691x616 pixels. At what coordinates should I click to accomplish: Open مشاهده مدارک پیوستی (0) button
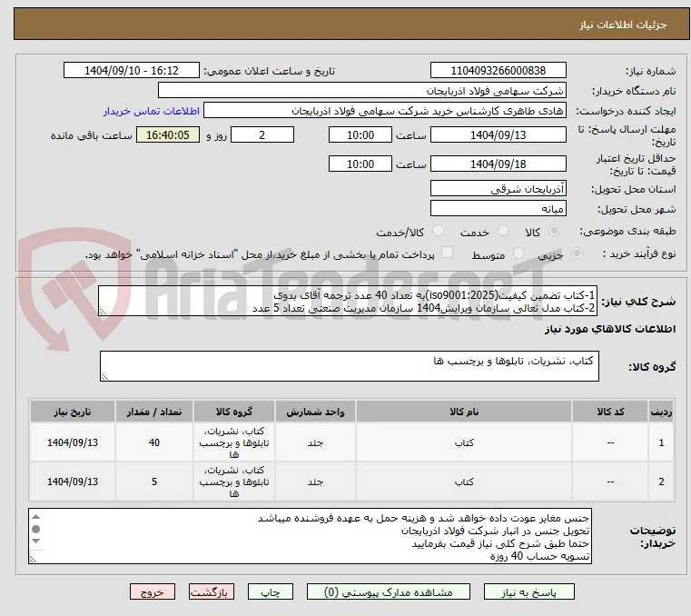click(389, 591)
